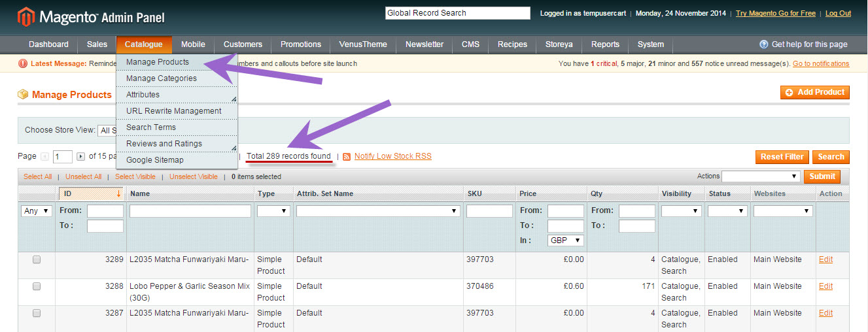Click Get help for this page
Viewport: 868px width, 332px height.
(809, 44)
